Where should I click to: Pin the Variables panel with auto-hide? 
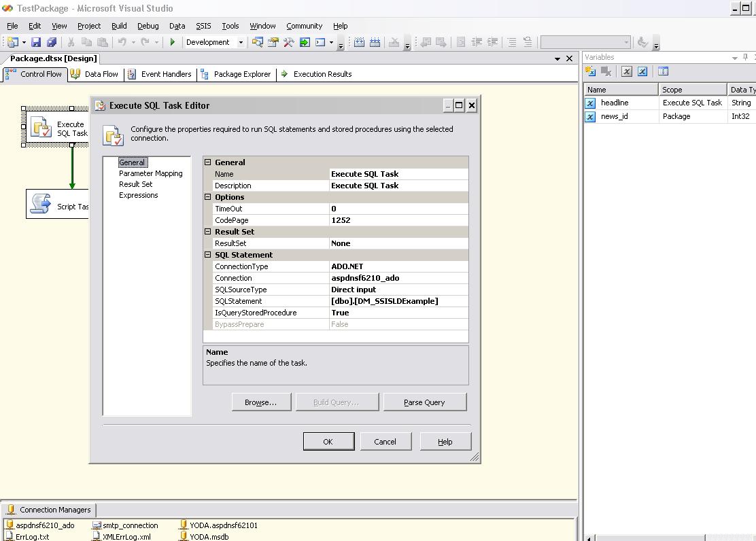(x=745, y=57)
